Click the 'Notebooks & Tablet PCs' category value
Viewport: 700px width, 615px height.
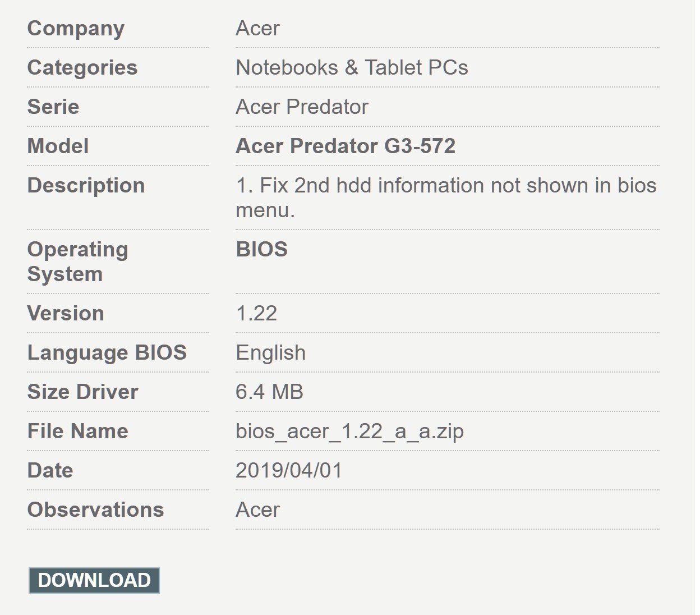[352, 67]
